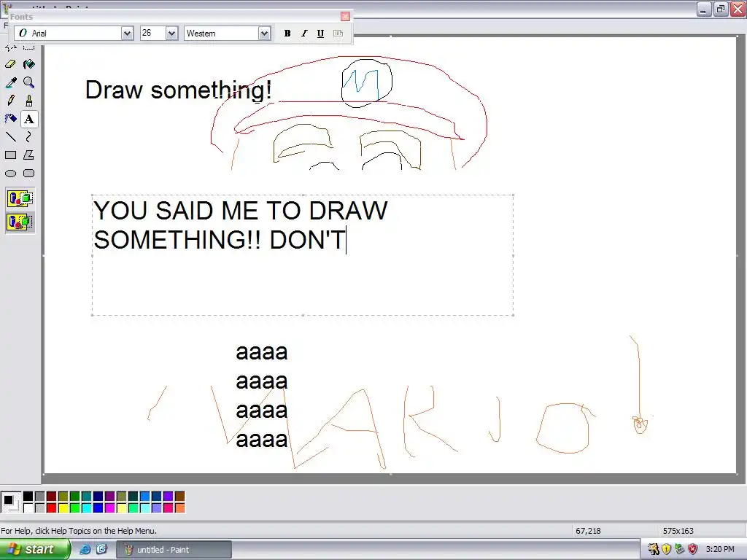Screen dimensions: 747x560
Task: Click the 575x163 size readout
Action: (x=678, y=531)
